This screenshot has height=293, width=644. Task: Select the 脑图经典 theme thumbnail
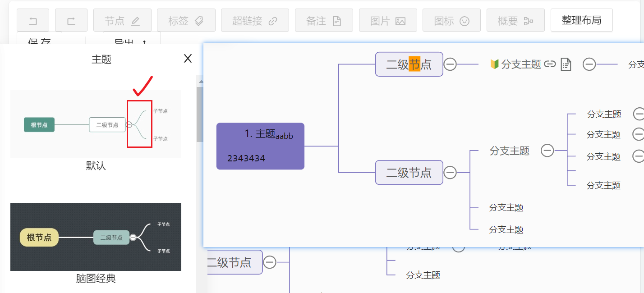96,237
